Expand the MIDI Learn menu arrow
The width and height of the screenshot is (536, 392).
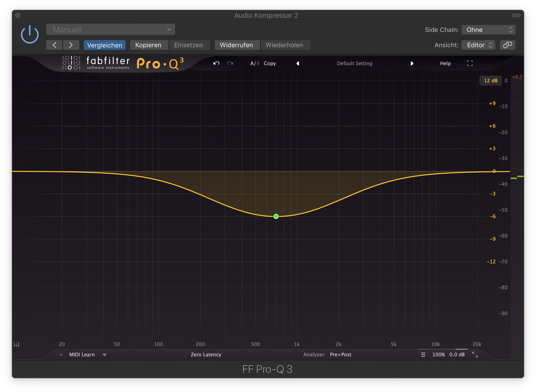(104, 355)
